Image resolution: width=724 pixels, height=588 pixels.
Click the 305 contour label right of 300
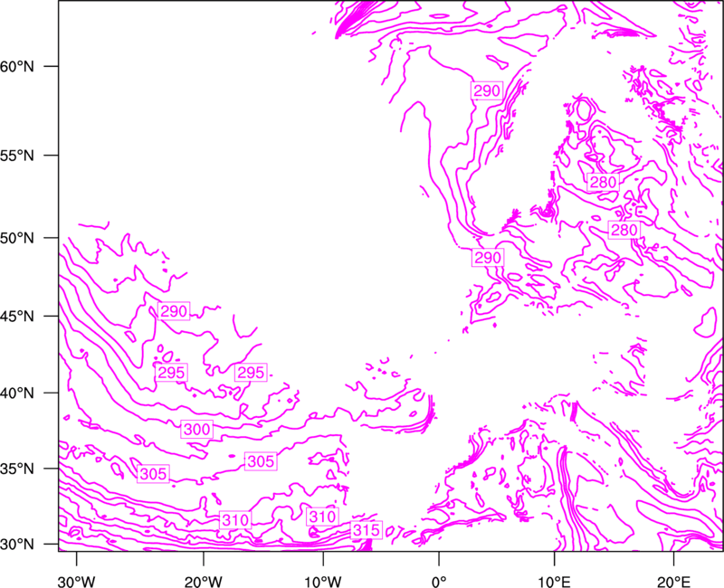pos(261,461)
